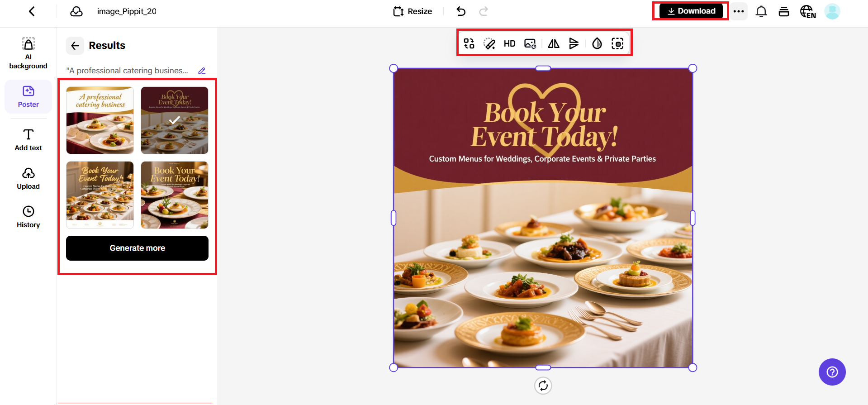Flip the image vertically
Screen dimensions: 868x405
pyautogui.click(x=574, y=43)
